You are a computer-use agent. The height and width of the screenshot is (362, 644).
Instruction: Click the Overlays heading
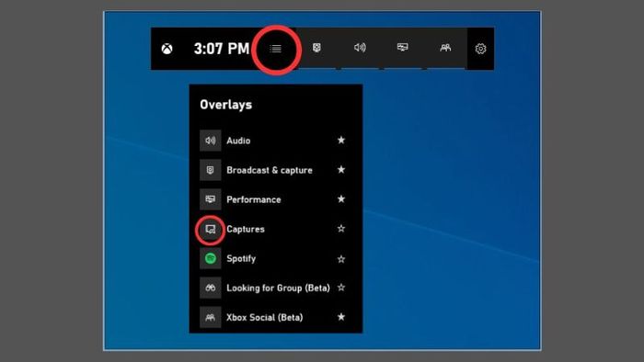(226, 105)
